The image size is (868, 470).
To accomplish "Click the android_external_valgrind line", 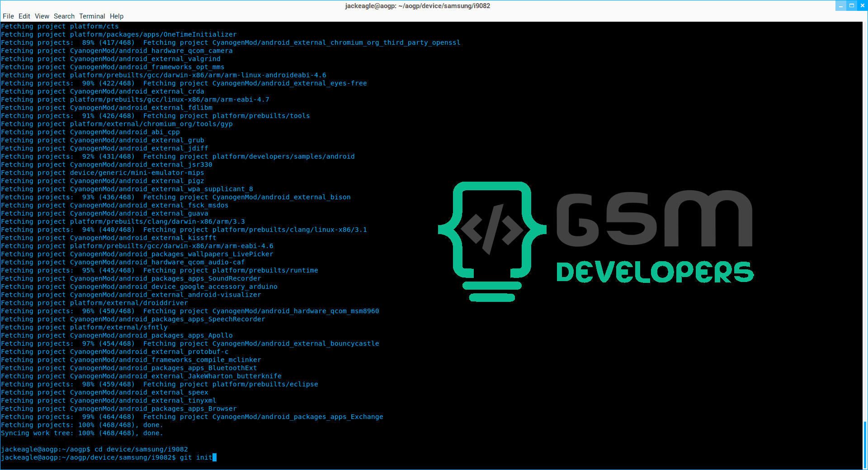I will click(111, 59).
